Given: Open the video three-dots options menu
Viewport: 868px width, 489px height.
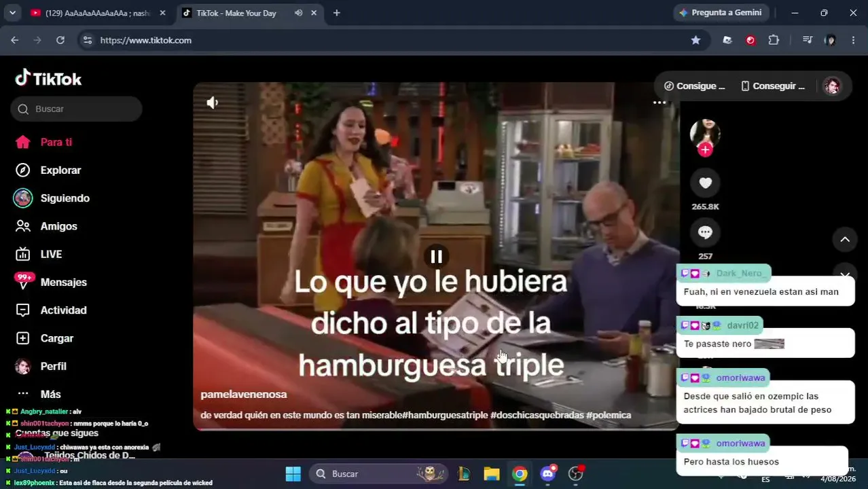Looking at the screenshot, I should tap(659, 103).
